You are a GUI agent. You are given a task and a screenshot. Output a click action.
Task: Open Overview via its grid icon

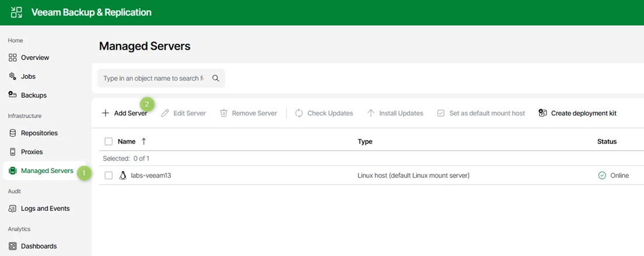pyautogui.click(x=12, y=58)
